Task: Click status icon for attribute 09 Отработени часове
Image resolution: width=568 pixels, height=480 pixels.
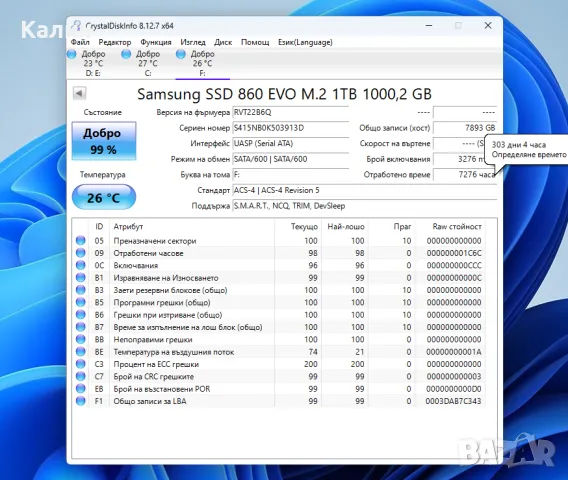Action: [81, 253]
